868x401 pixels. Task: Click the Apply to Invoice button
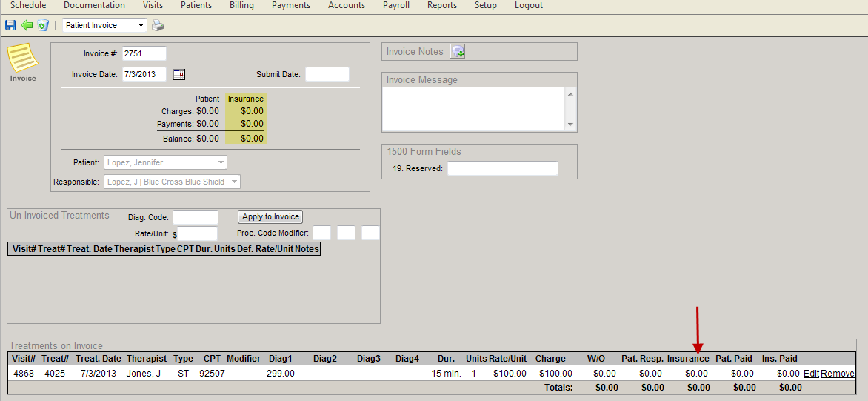tap(270, 216)
